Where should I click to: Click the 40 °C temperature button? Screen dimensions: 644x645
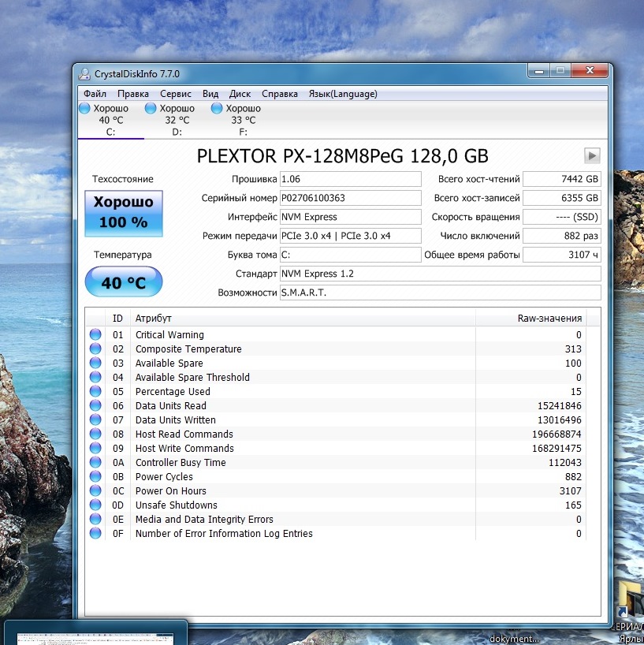point(124,282)
